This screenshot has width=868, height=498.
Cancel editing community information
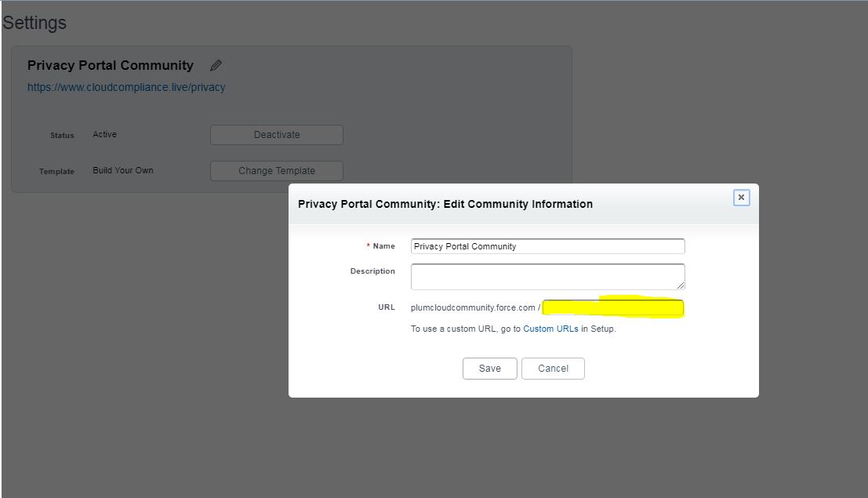(553, 369)
